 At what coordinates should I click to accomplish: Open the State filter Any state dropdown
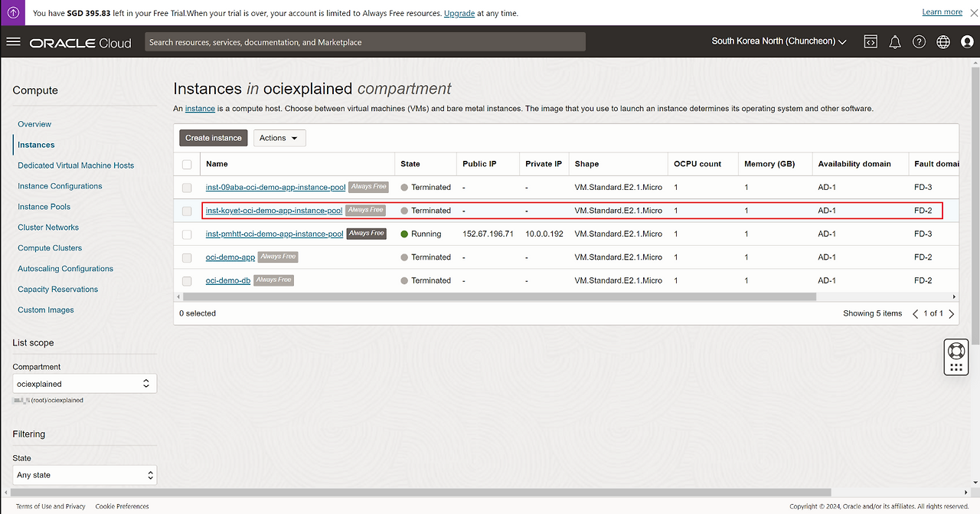[x=84, y=475]
